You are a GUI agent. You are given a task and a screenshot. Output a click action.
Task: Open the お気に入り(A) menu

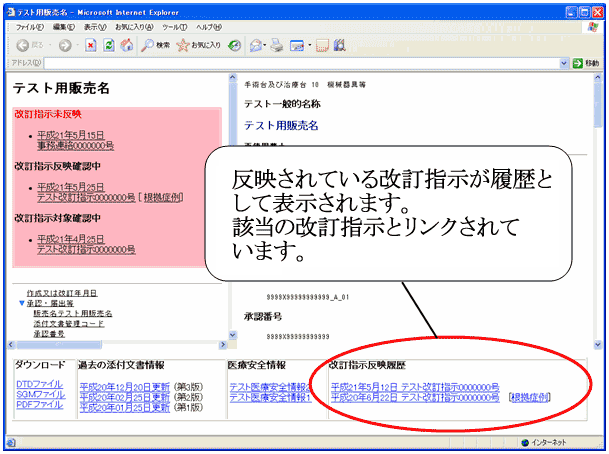[x=134, y=27]
